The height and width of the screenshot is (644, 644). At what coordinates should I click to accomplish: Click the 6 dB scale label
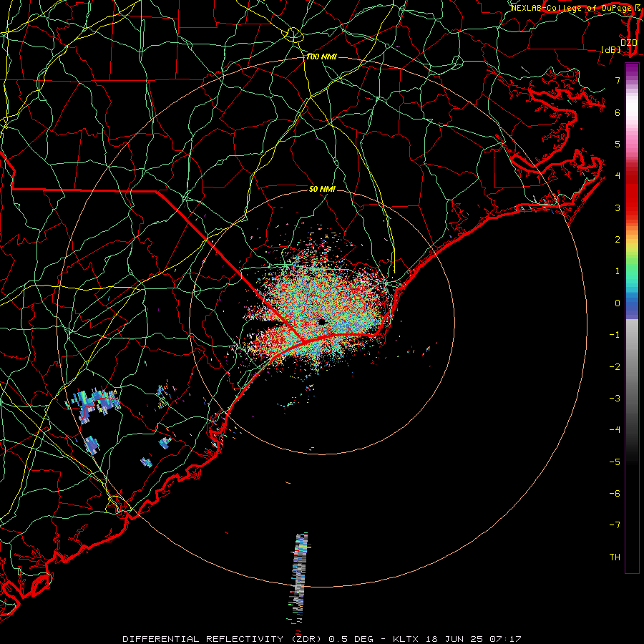[618, 112]
